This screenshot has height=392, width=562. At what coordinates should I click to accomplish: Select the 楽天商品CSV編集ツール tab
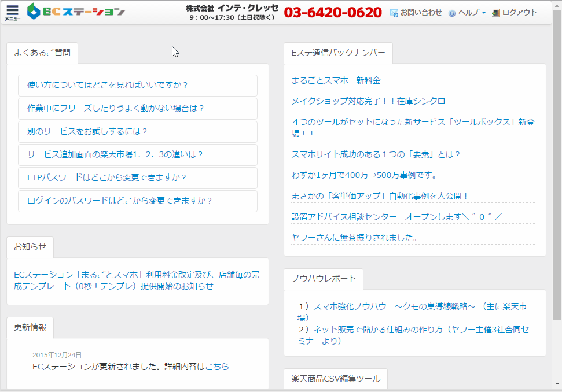coord(336,379)
